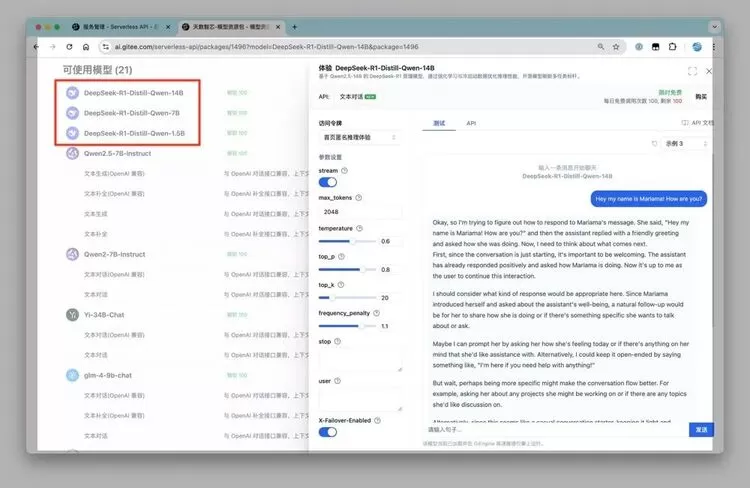Image resolution: width=750 pixels, height=488 pixels.
Task: Click the browser reload icon
Action: pos(70,46)
